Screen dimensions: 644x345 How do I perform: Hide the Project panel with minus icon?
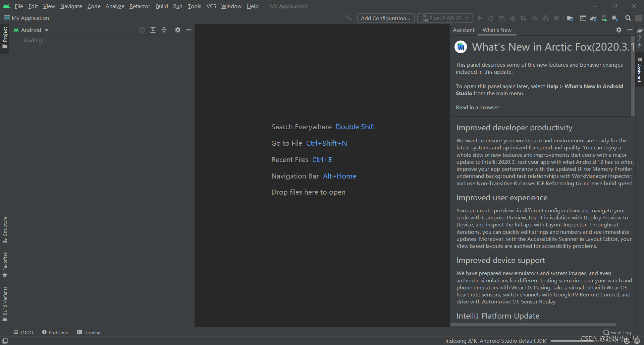(189, 30)
